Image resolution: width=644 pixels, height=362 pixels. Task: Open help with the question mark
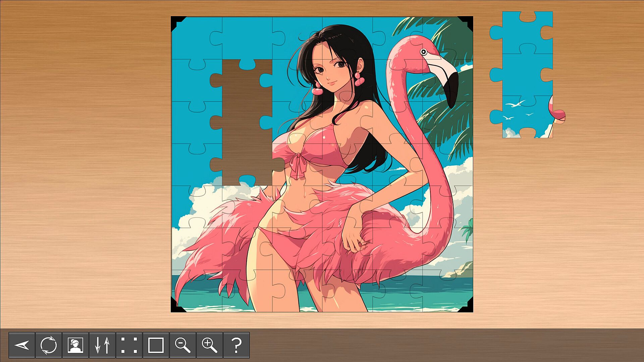tap(236, 345)
